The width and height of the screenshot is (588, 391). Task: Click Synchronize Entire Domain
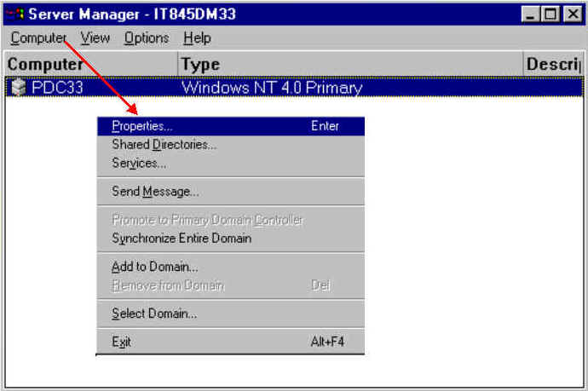coord(231,239)
